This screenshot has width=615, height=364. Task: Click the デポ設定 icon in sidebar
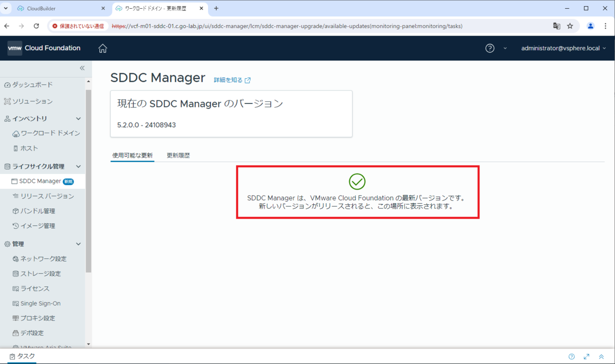(x=15, y=333)
